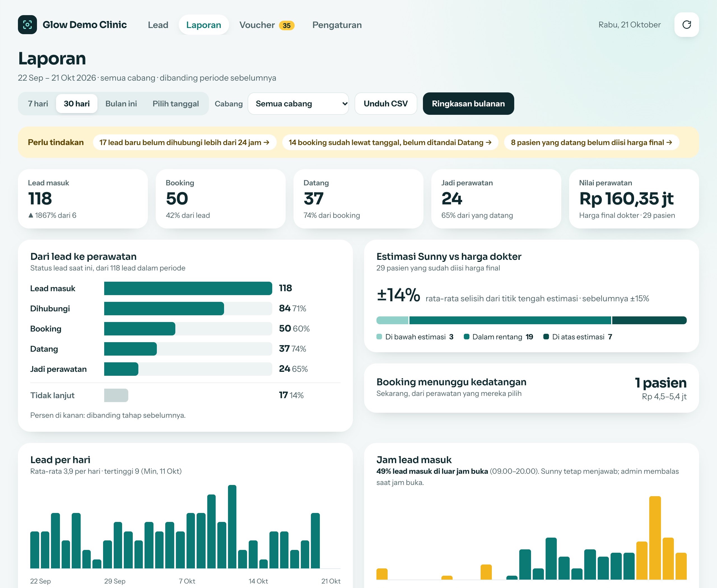This screenshot has height=588, width=717.
Task: Click the Perlu tindakan label
Action: [55, 142]
